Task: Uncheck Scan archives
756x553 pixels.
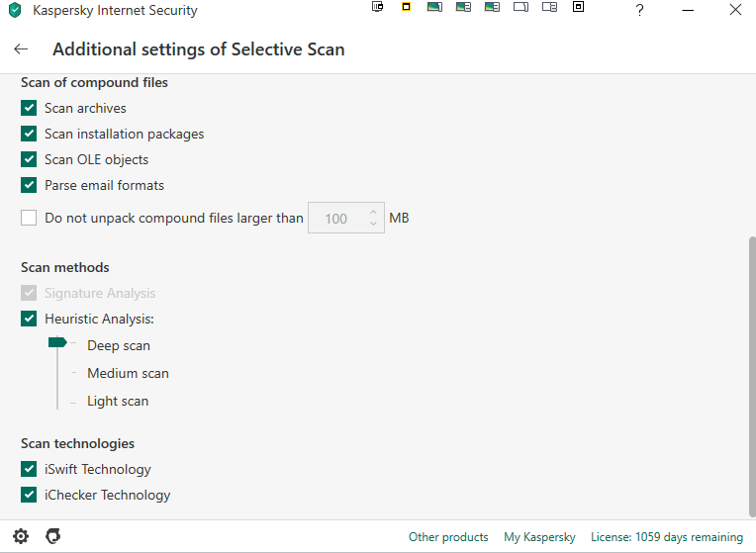Action: coord(29,108)
